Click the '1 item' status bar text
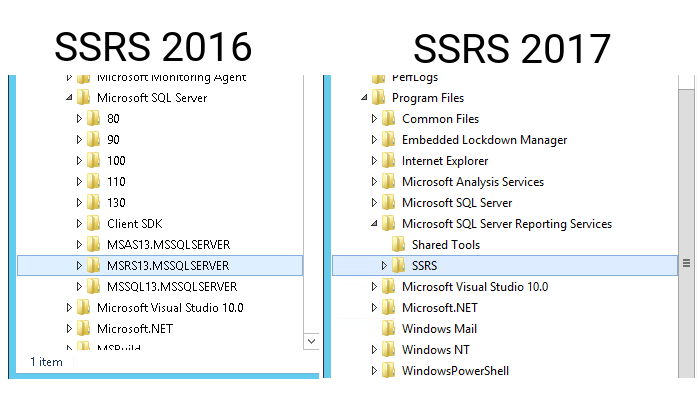The width and height of the screenshot is (700, 400). (x=46, y=362)
